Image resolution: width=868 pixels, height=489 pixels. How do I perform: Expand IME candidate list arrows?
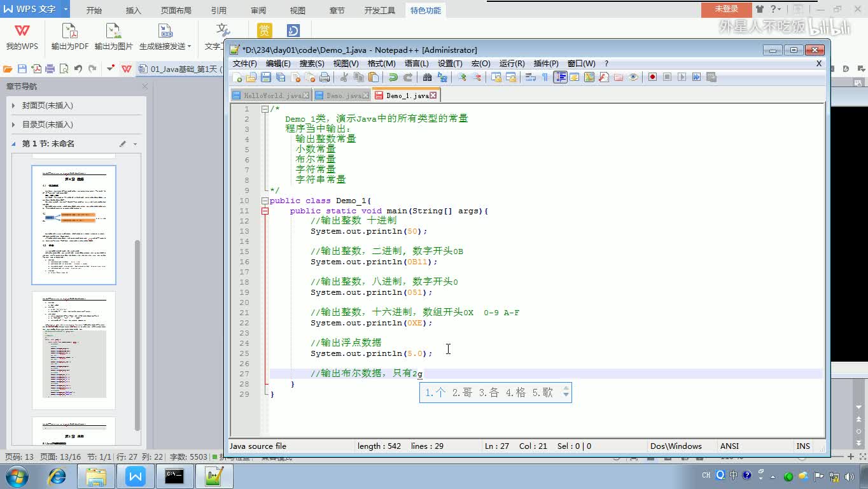(x=566, y=393)
